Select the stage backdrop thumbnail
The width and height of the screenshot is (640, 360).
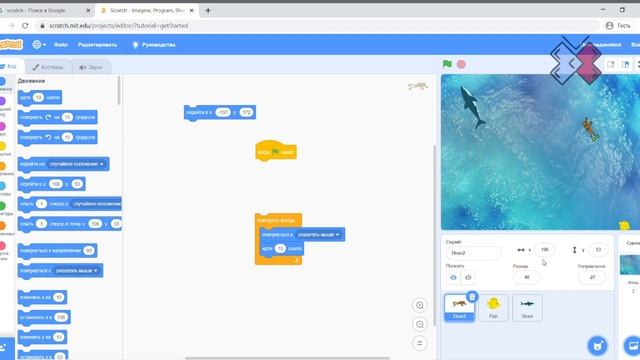point(630,264)
